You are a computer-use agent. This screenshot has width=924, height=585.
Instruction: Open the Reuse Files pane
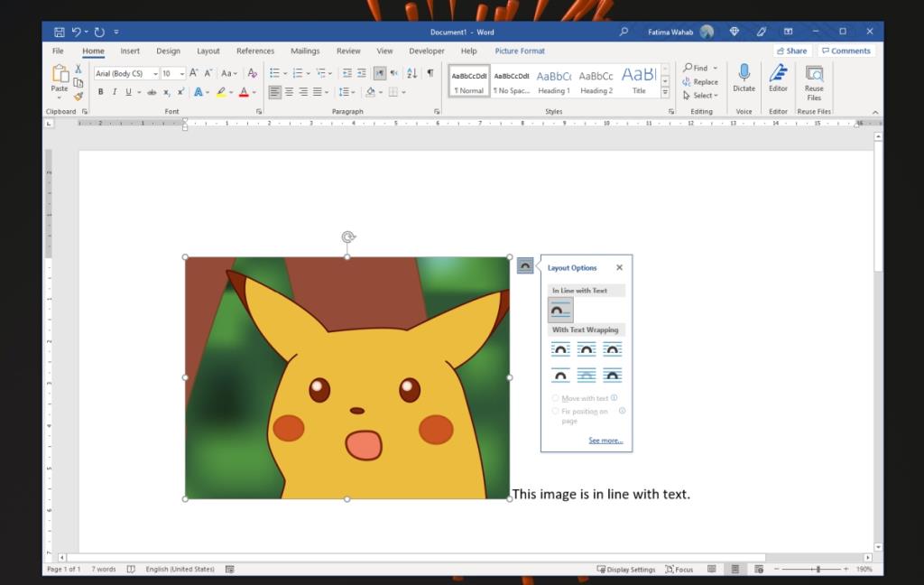(x=813, y=81)
